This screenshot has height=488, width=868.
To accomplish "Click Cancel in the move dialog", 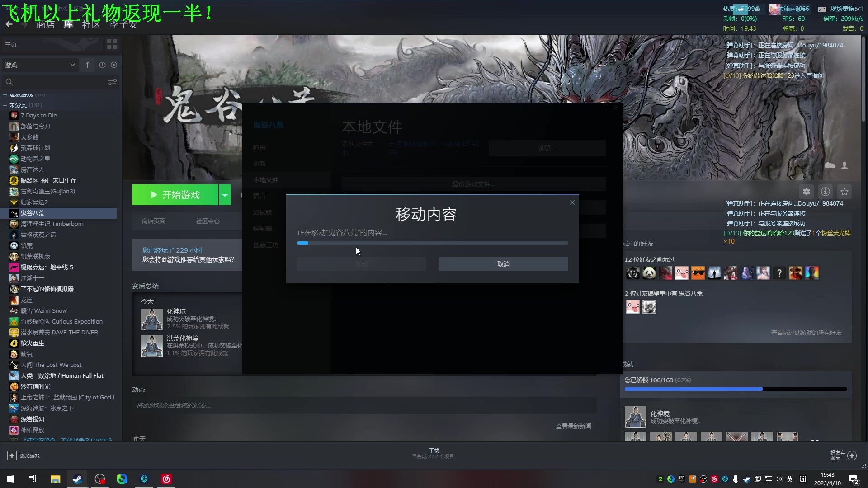I will (x=503, y=264).
